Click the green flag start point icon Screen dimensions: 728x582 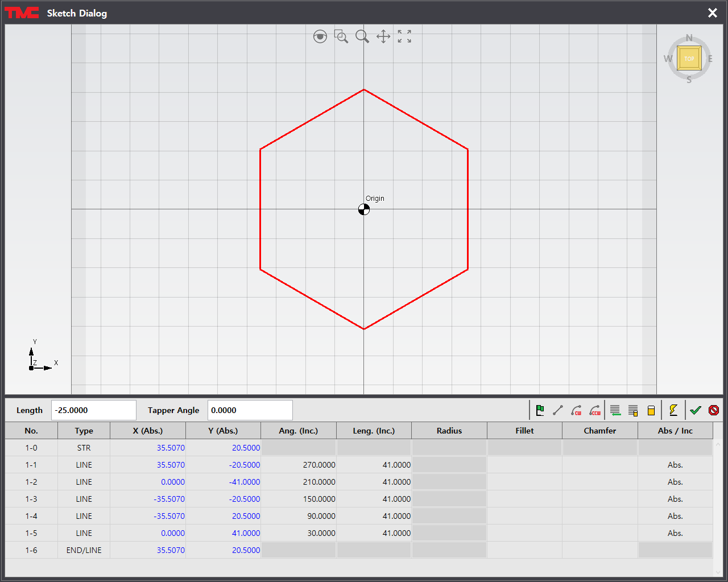540,410
